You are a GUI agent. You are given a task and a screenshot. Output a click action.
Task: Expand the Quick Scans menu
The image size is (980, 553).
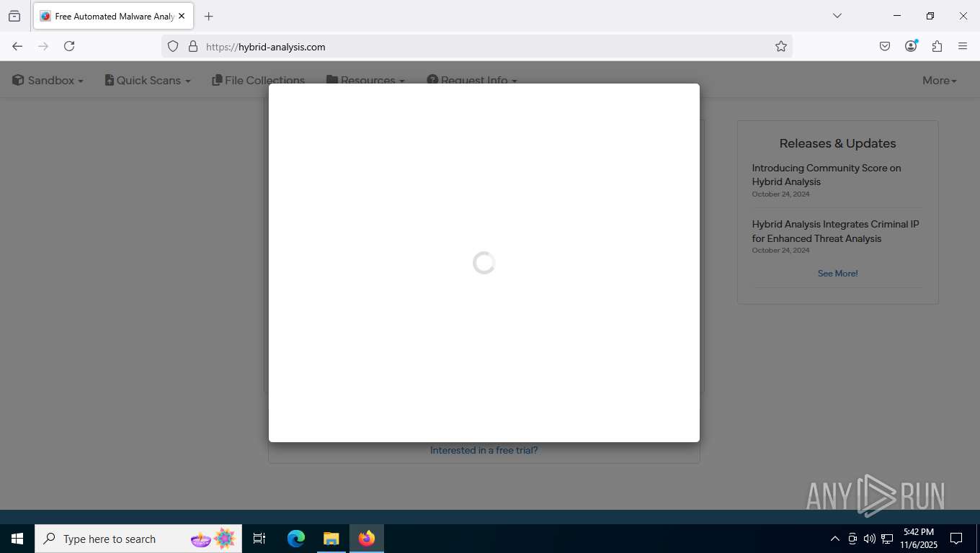(x=148, y=80)
